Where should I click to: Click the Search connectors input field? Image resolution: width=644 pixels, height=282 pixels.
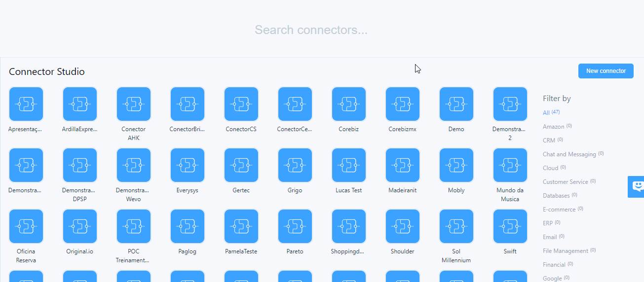point(311,30)
